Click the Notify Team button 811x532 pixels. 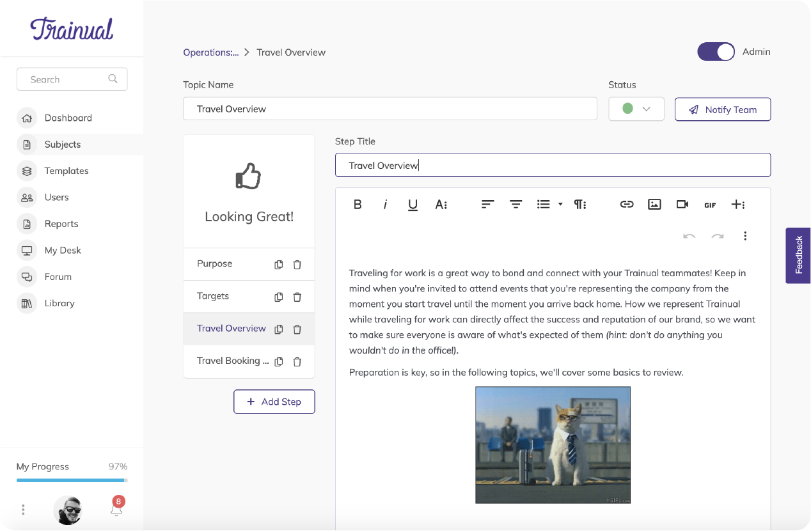point(722,109)
